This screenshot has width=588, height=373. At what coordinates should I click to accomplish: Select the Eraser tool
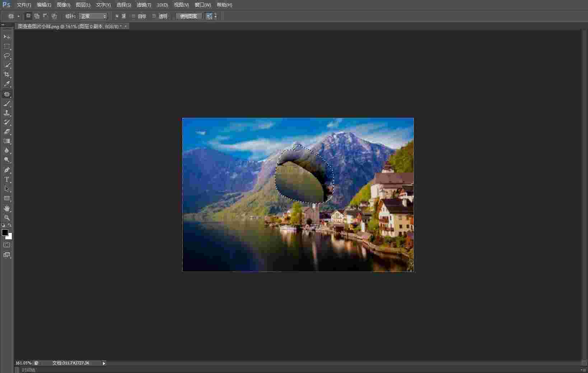(x=7, y=132)
